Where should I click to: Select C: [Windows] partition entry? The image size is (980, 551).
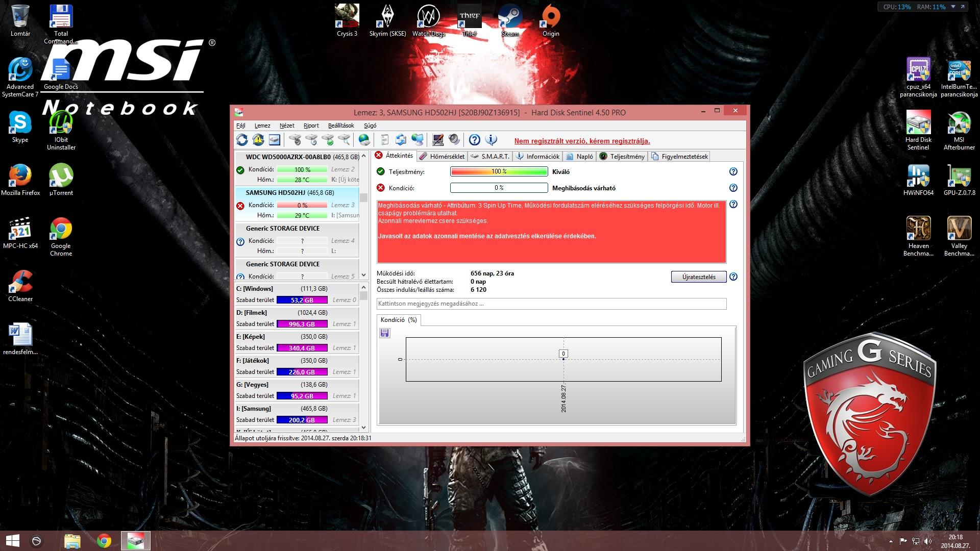(297, 294)
